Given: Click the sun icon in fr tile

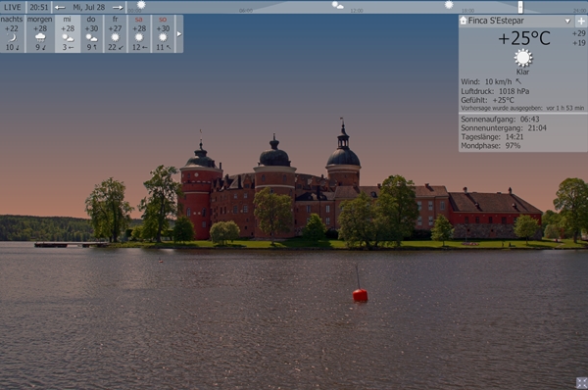Looking at the screenshot, I should pos(115,37).
